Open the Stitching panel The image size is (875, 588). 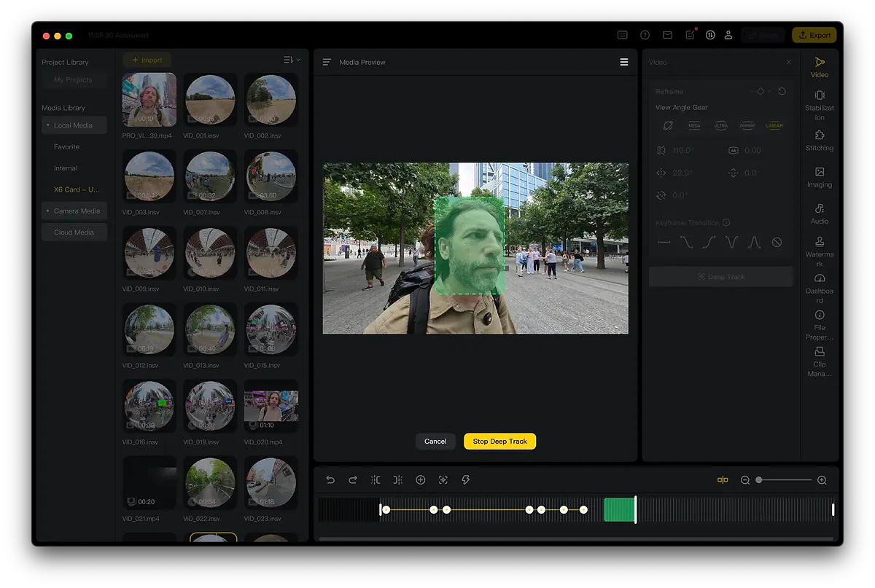[820, 141]
